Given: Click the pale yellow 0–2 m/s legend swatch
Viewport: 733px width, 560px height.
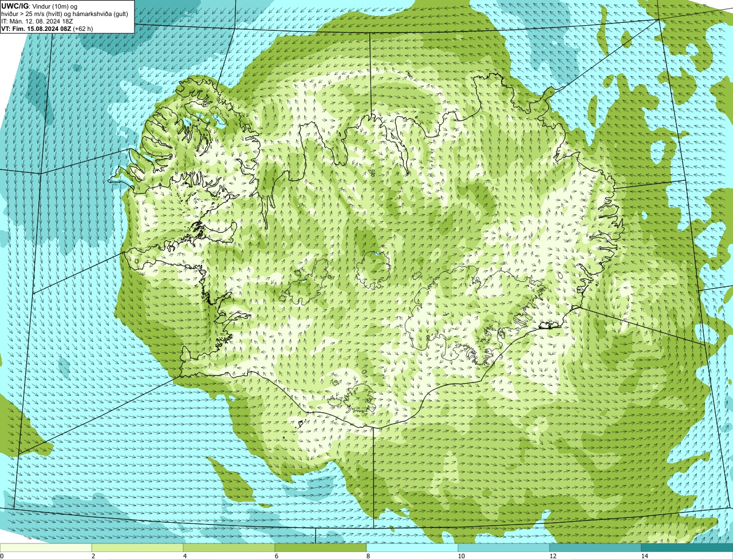Looking at the screenshot, I should [x=46, y=548].
